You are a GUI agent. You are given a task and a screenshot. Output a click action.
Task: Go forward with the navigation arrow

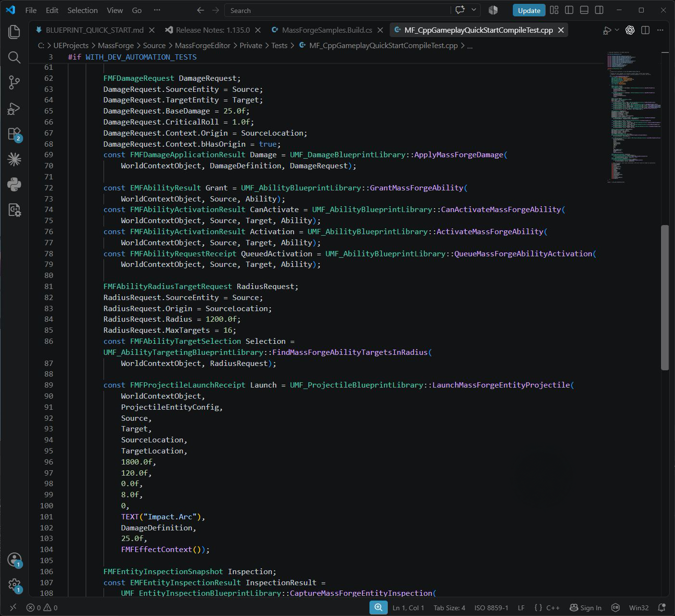pos(216,10)
